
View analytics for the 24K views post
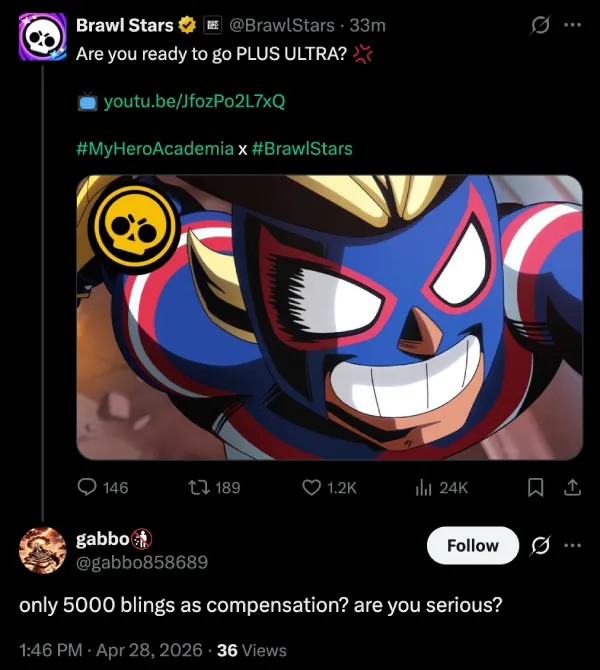pyautogui.click(x=424, y=487)
